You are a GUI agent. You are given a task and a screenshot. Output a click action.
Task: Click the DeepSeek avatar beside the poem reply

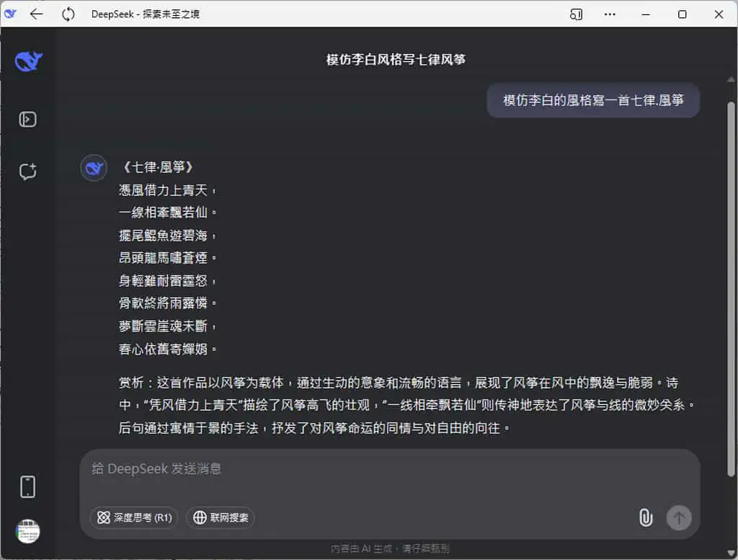[94, 168]
